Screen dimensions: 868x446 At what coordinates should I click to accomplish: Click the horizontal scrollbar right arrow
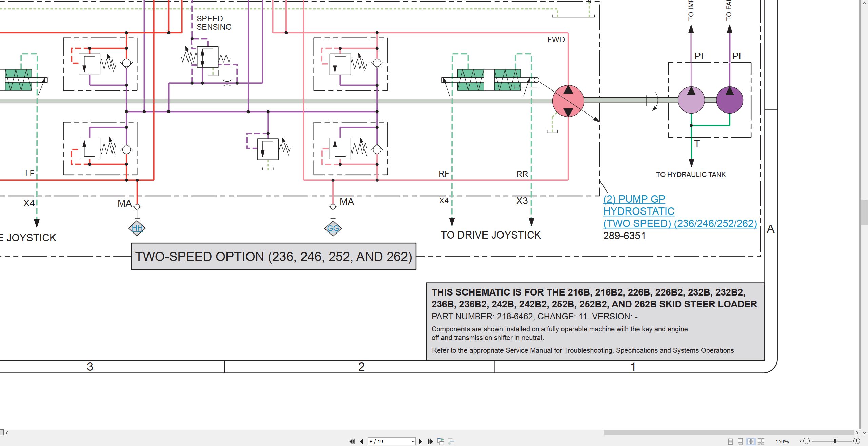(857, 433)
